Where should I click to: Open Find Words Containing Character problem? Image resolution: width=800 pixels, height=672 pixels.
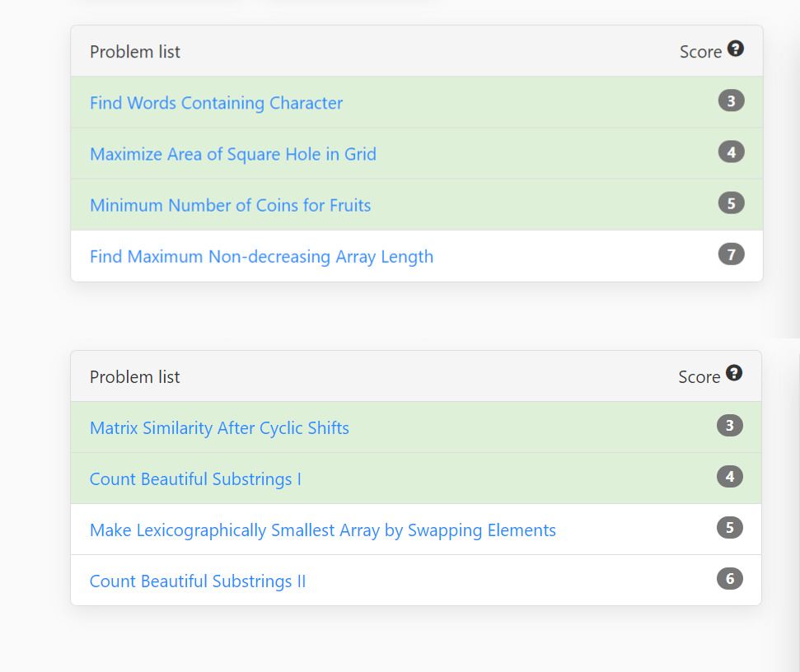pos(216,103)
